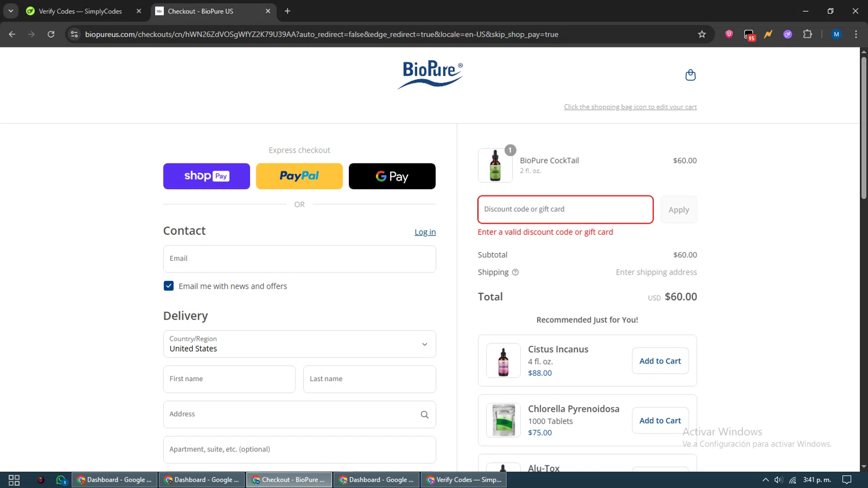Select the Checkout - BioPure US tab
This screenshot has width=868, height=488.
214,11
